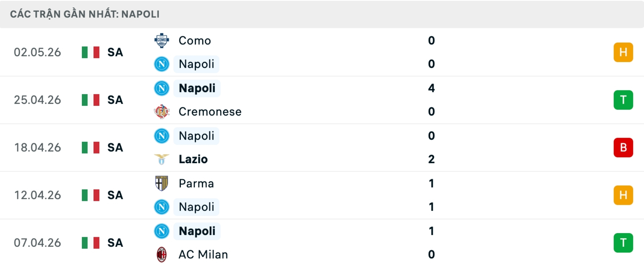Open the Cremonese team link
This screenshot has height=266, width=644.
point(210,112)
